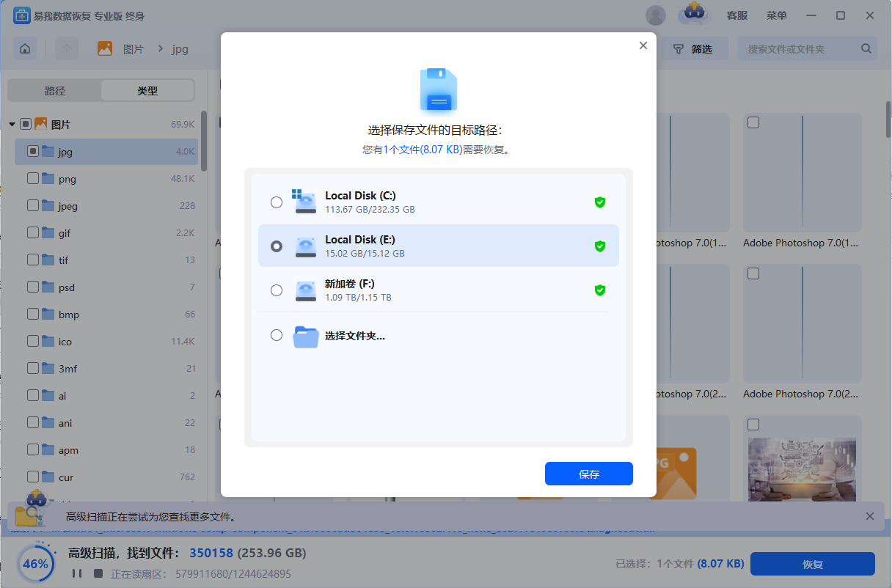Image resolution: width=892 pixels, height=588 pixels.
Task: Stop the advanced scan
Action: (x=98, y=573)
